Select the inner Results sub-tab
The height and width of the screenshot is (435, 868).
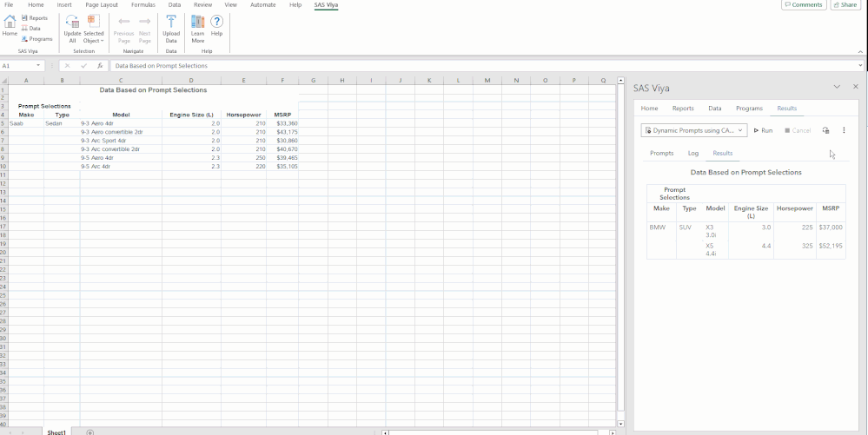[x=722, y=154]
